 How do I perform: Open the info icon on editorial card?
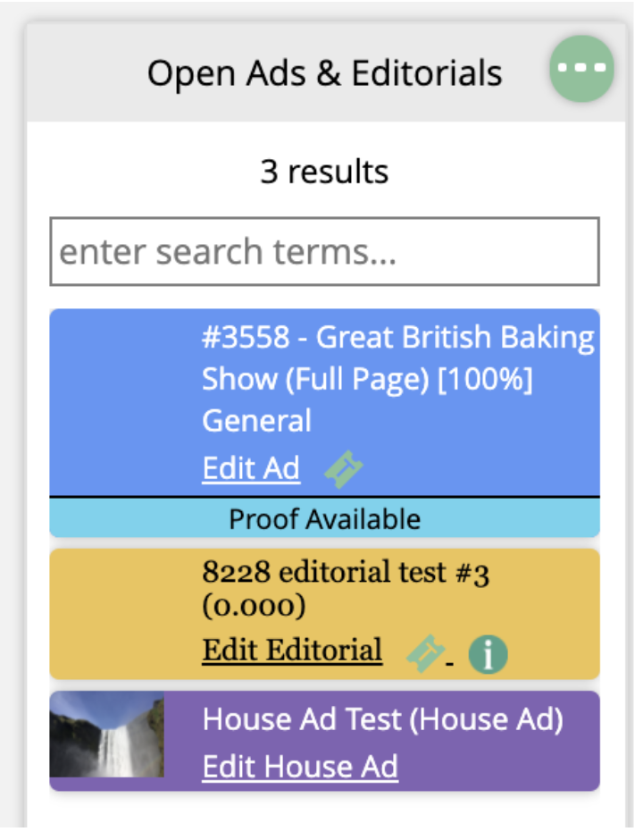(x=488, y=653)
